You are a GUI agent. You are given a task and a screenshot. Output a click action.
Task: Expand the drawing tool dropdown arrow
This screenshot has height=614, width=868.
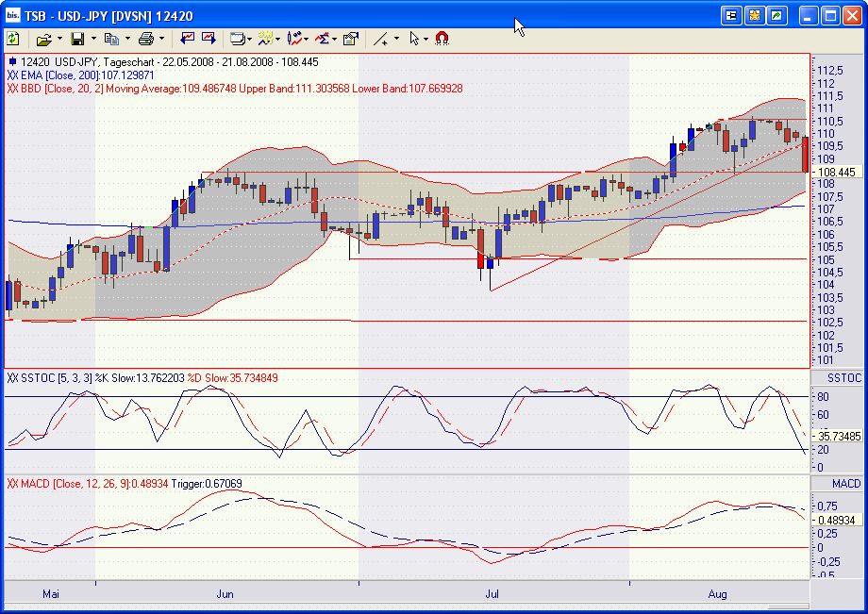pos(396,39)
